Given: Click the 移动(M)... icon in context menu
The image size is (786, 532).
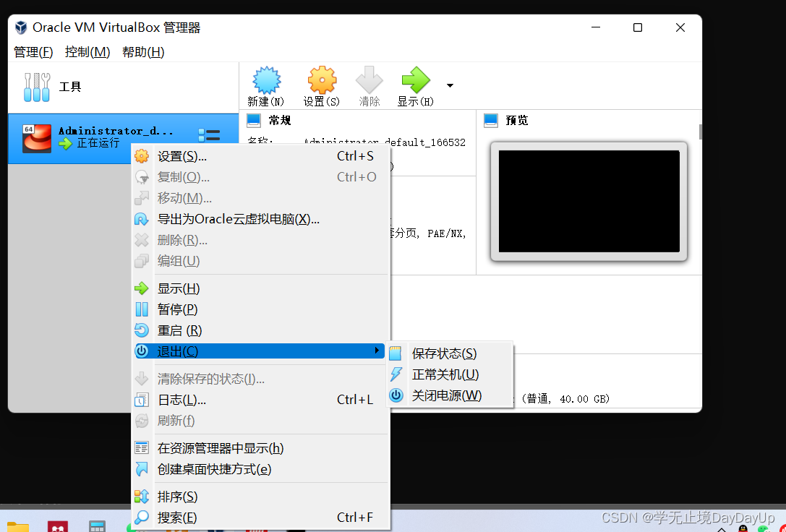Looking at the screenshot, I should point(142,198).
